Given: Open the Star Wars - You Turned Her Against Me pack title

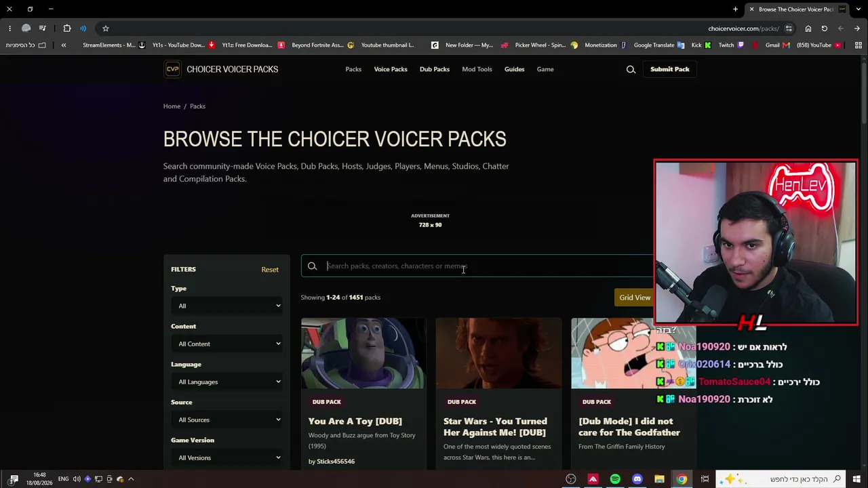Looking at the screenshot, I should 495,426.
